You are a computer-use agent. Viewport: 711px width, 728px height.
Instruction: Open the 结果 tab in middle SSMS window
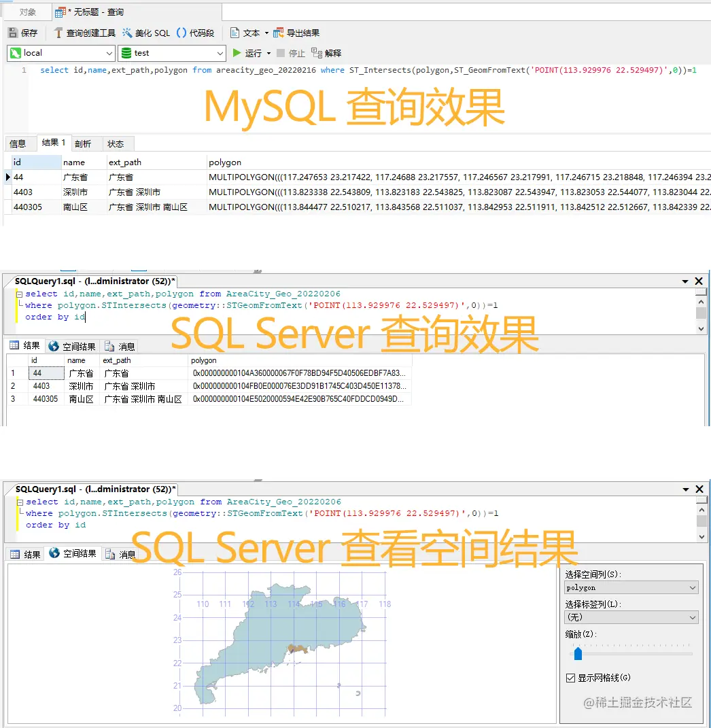pos(25,345)
